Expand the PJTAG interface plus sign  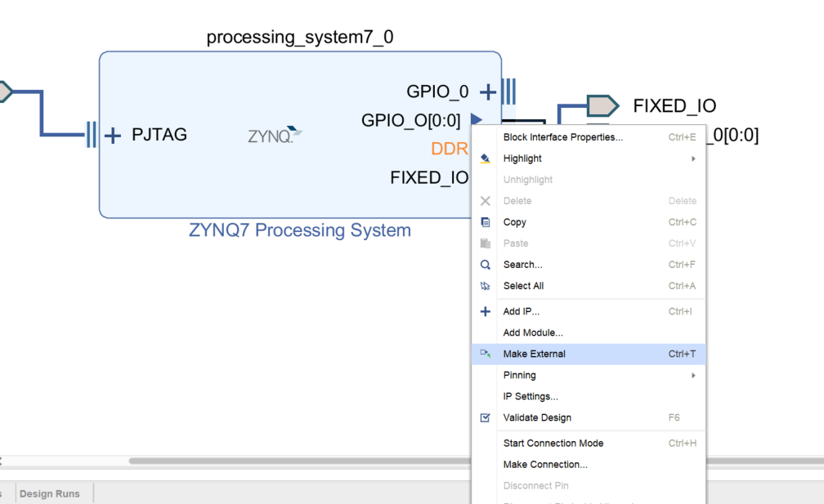(112, 135)
